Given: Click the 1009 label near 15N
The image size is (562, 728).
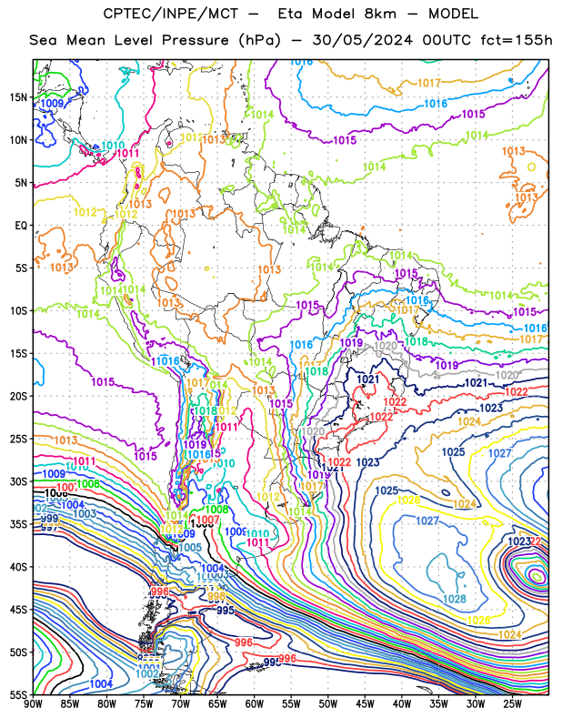Looking at the screenshot, I should tap(52, 103).
